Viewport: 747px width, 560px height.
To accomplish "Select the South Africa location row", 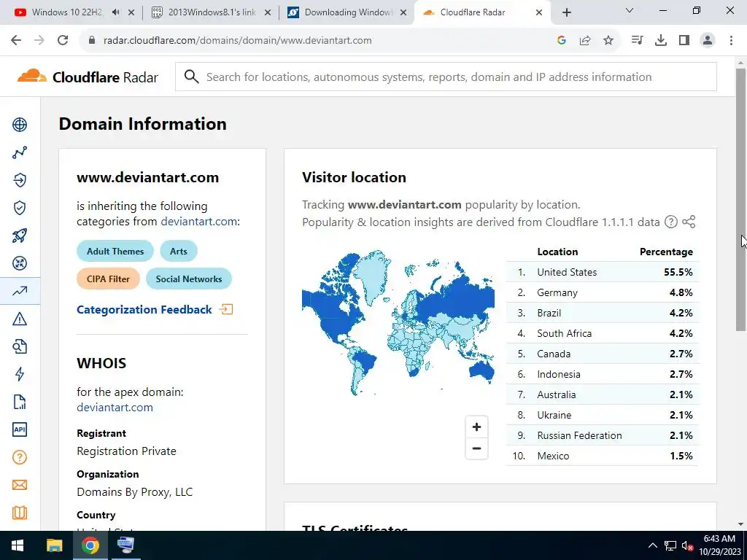I will coord(603,333).
